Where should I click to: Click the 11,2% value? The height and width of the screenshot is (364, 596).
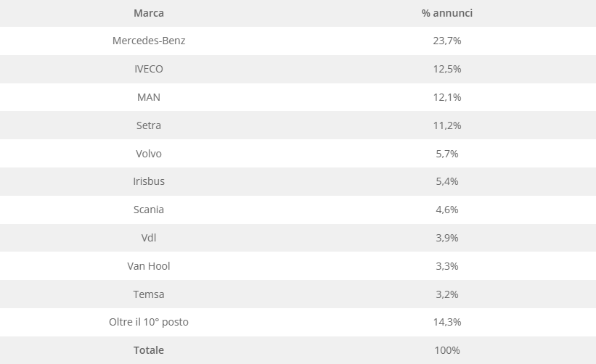point(447,125)
